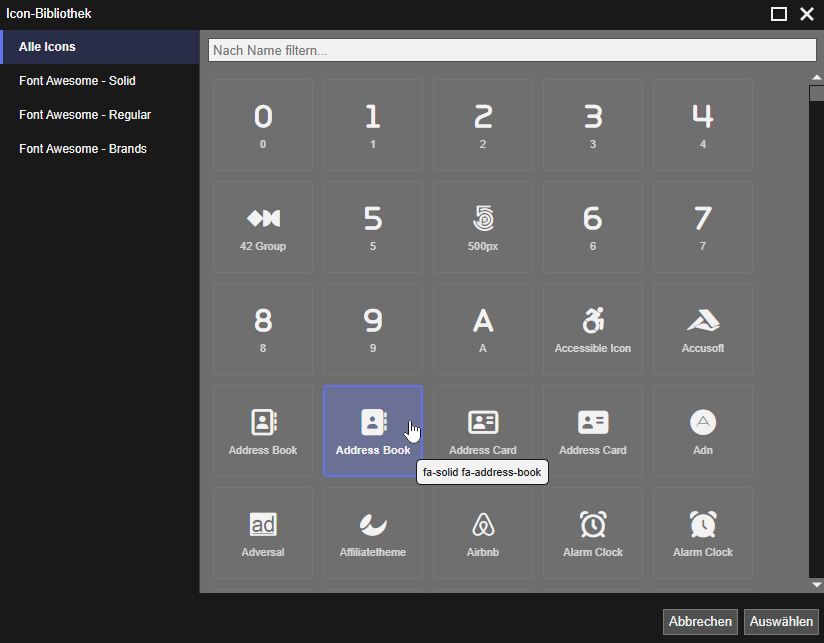Screen dimensions: 824x643
Task: Click the digit 4 icon tile
Action: (x=703, y=125)
